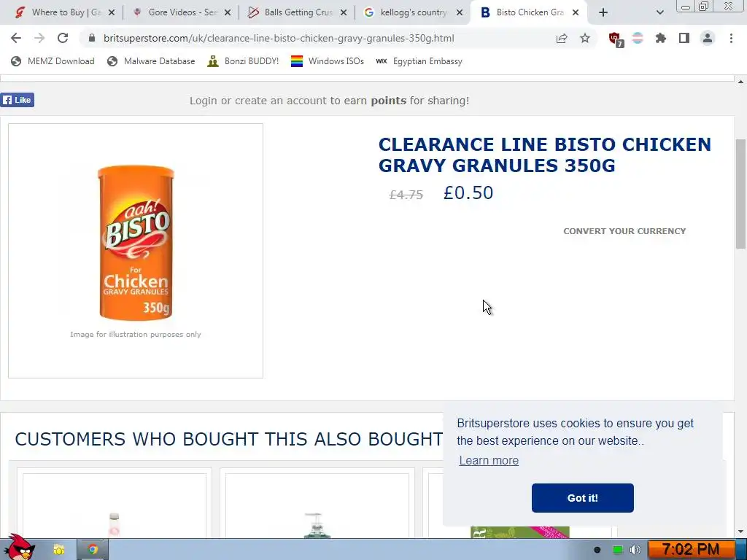Close the Bisto Chicken Gra tab
747x560 pixels.
pos(576,12)
